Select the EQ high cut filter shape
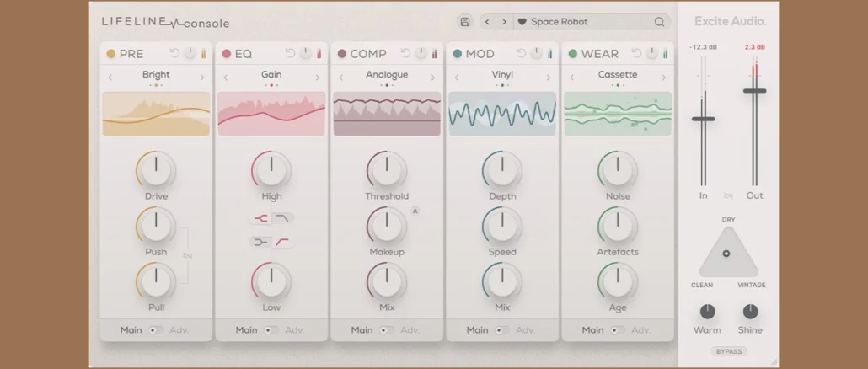 point(283,218)
